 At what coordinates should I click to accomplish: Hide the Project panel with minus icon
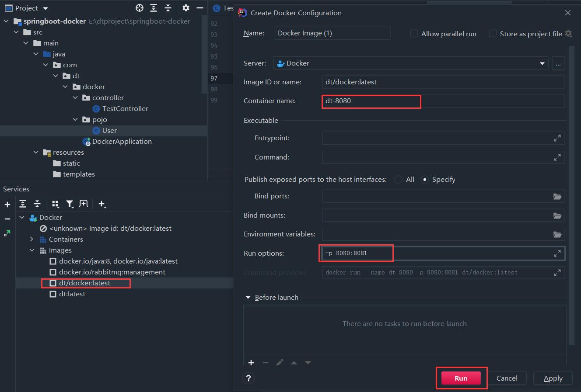click(200, 8)
